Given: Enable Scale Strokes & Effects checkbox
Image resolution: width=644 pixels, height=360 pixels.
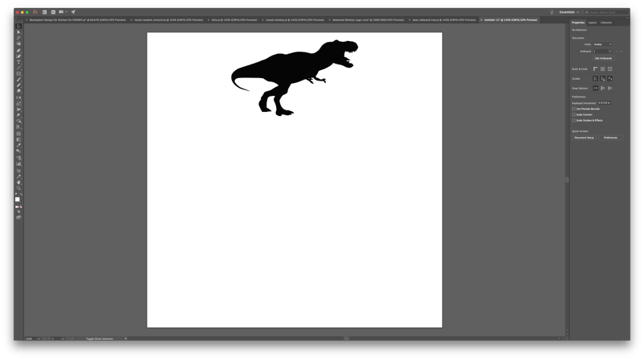Looking at the screenshot, I should [574, 121].
